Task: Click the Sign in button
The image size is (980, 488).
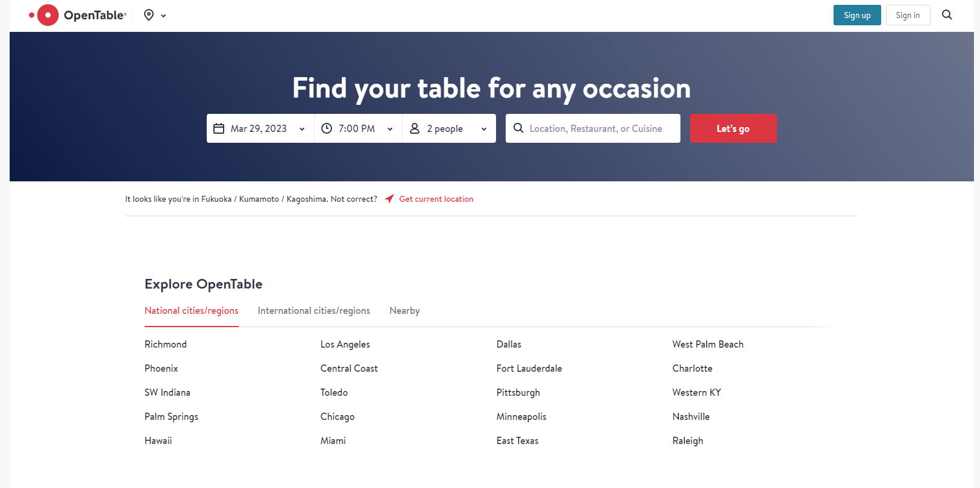Action: 908,15
